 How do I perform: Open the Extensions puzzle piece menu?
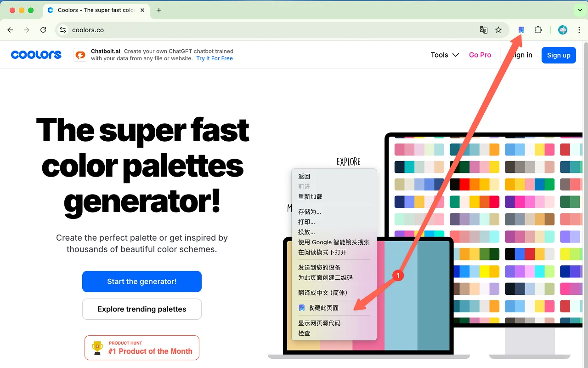[538, 30]
